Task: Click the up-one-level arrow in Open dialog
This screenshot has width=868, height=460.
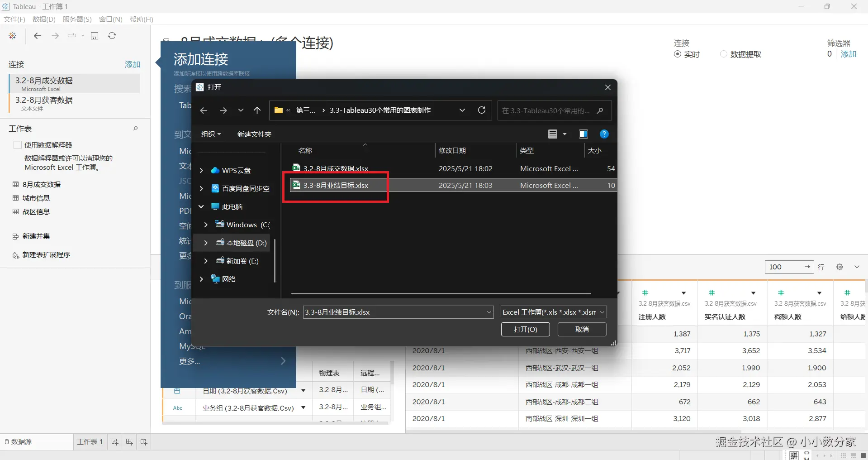Action: (257, 110)
